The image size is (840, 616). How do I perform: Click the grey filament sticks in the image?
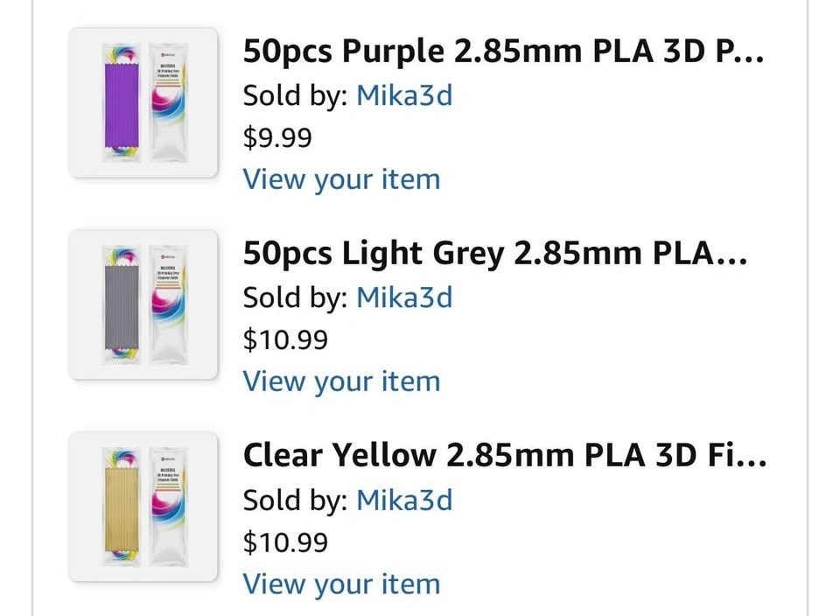(123, 304)
